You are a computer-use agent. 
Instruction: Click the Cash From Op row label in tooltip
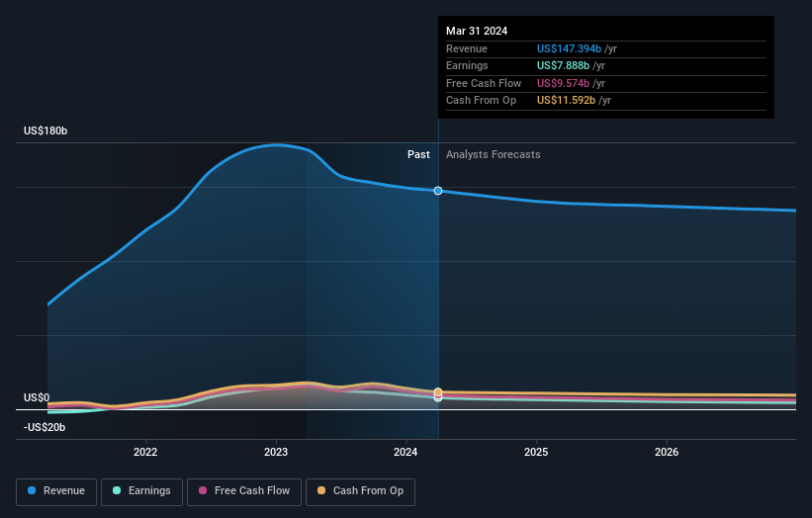[x=481, y=101]
